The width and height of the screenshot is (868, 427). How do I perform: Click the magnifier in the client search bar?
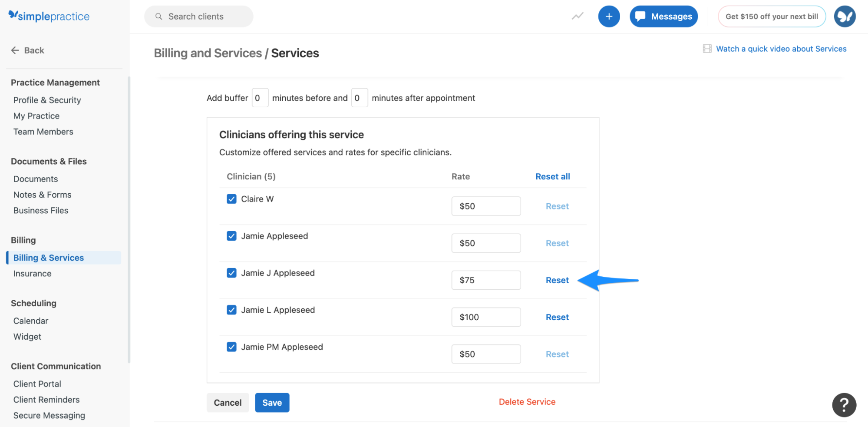159,16
